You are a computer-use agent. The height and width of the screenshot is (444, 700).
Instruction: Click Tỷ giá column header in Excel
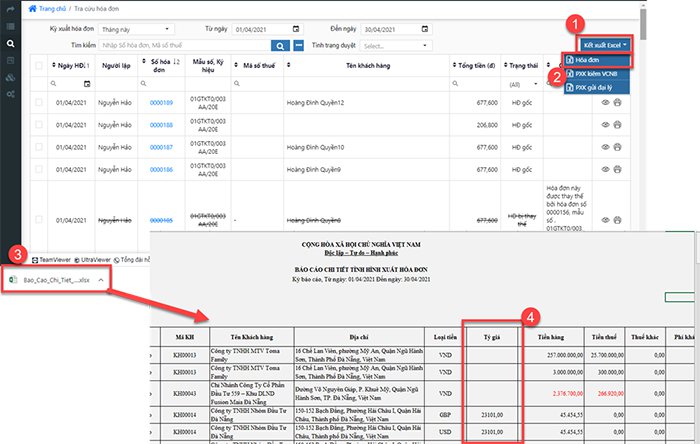click(492, 337)
